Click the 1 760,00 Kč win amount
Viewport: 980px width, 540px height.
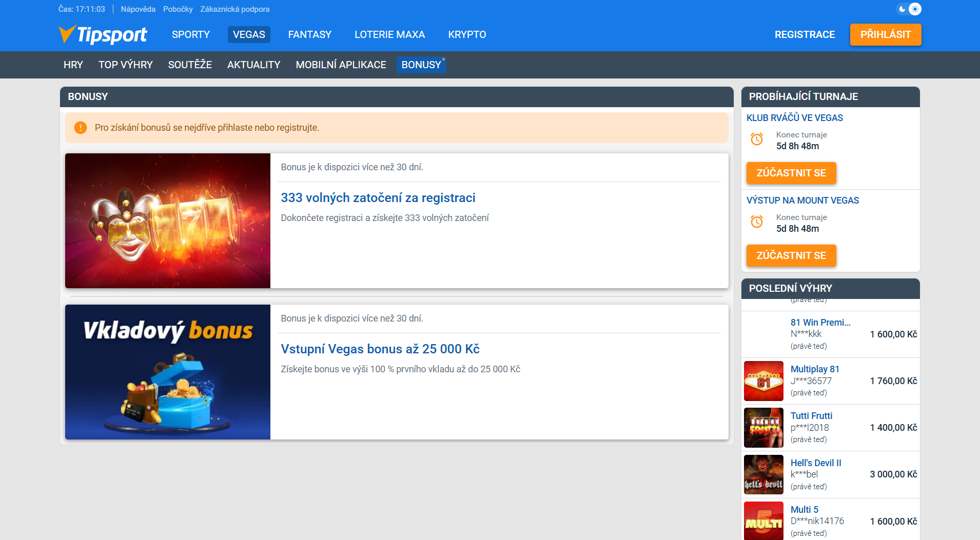pos(893,381)
